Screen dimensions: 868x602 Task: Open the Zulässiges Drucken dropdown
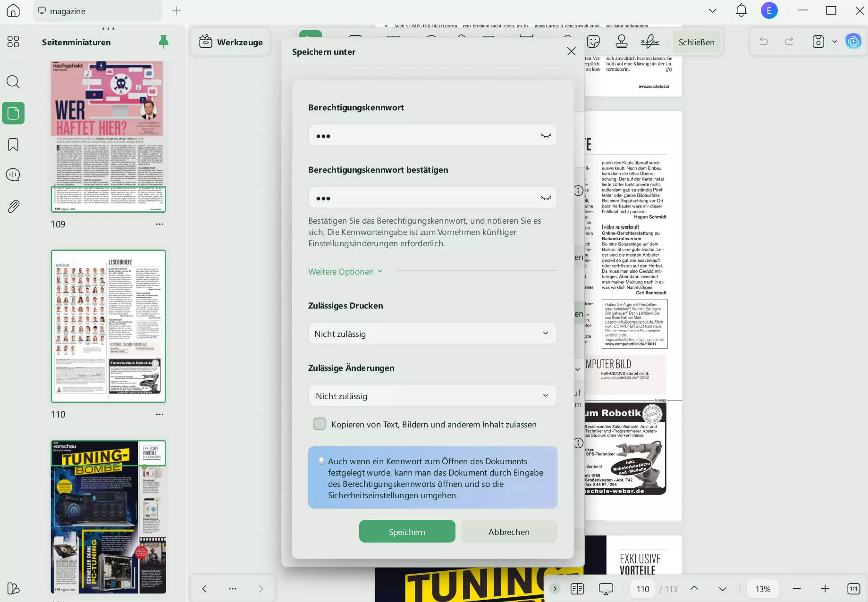pyautogui.click(x=432, y=334)
